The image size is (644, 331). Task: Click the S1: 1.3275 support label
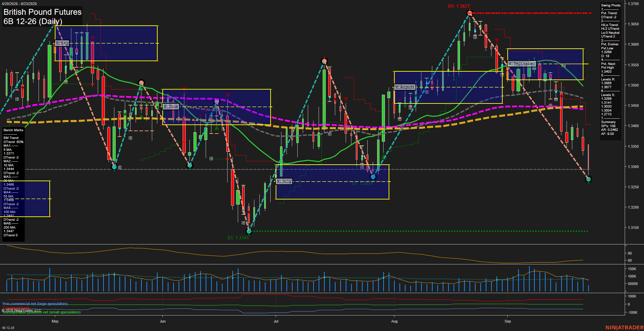362,183
